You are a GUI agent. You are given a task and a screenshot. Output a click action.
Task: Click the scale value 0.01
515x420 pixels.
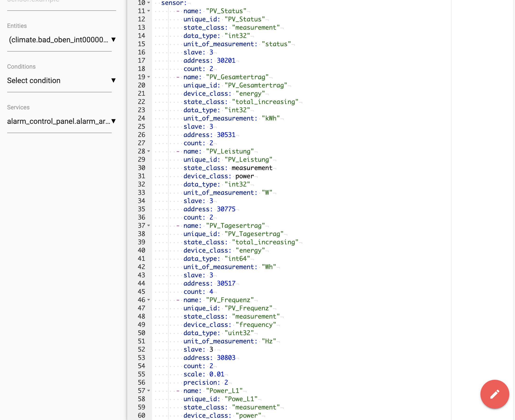(216, 374)
